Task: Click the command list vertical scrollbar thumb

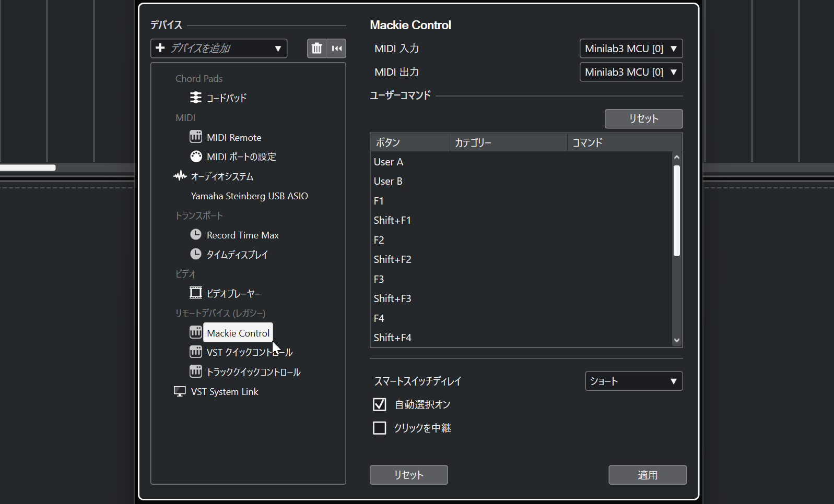Action: coord(677,211)
